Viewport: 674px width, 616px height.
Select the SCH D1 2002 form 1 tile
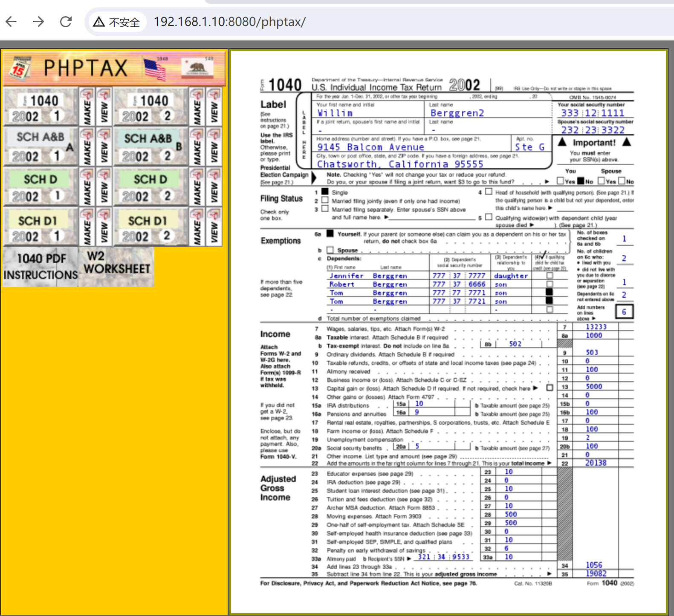[40, 227]
